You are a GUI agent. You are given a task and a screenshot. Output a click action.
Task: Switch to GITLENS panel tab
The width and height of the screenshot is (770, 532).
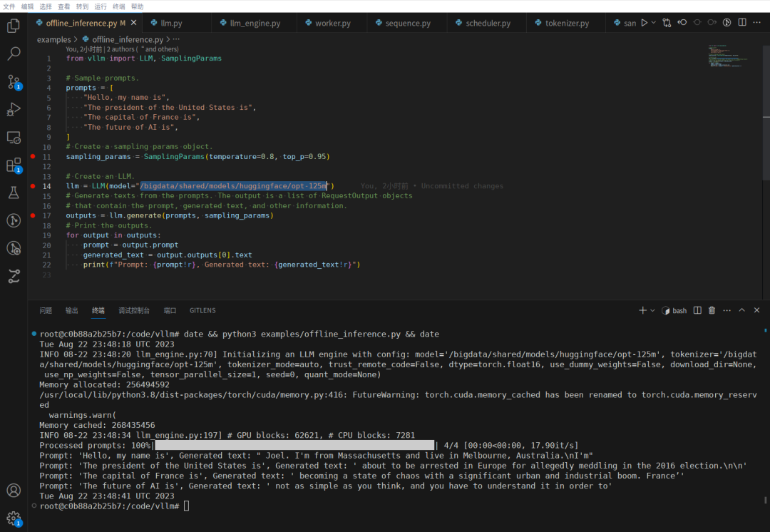[202, 310]
